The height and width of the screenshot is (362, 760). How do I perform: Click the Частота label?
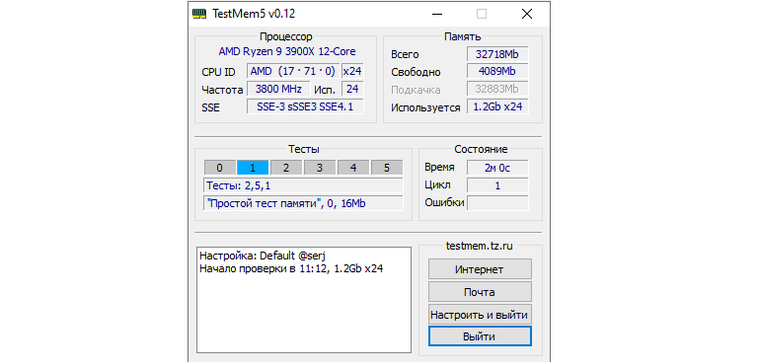222,90
